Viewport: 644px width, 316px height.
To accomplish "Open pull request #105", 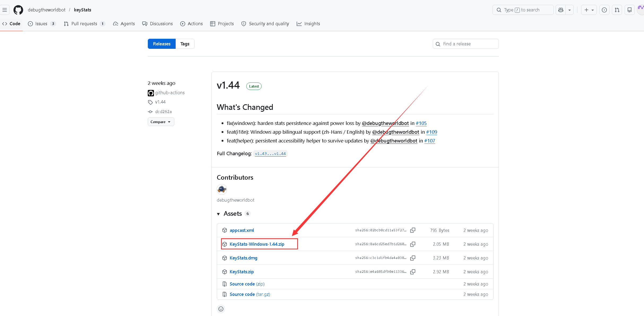I will point(421,123).
